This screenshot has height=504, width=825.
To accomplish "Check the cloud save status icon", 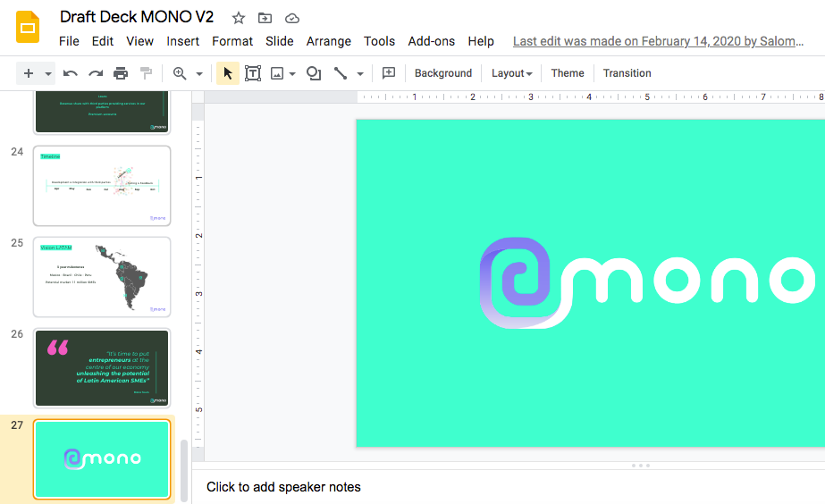I will pyautogui.click(x=292, y=19).
